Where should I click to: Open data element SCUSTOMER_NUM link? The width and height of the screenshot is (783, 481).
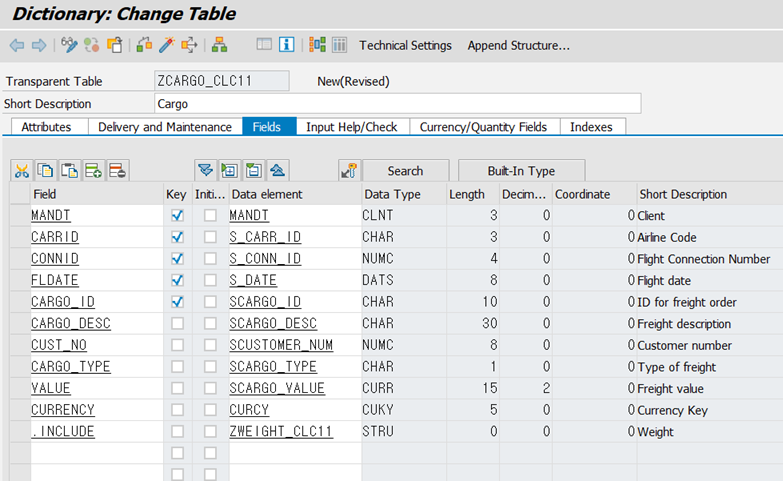pyautogui.click(x=281, y=345)
